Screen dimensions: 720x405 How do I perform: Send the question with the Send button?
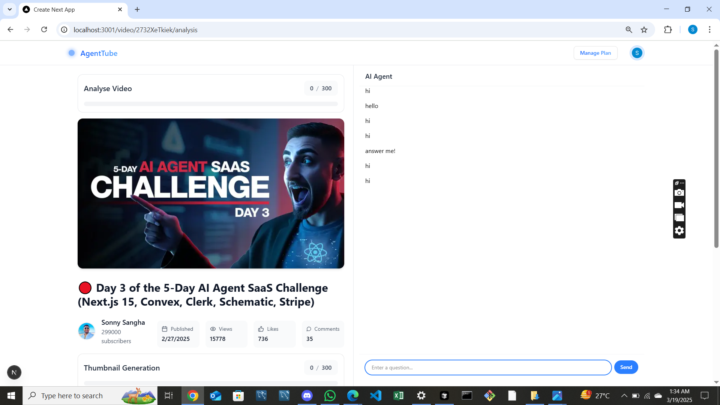(x=626, y=367)
